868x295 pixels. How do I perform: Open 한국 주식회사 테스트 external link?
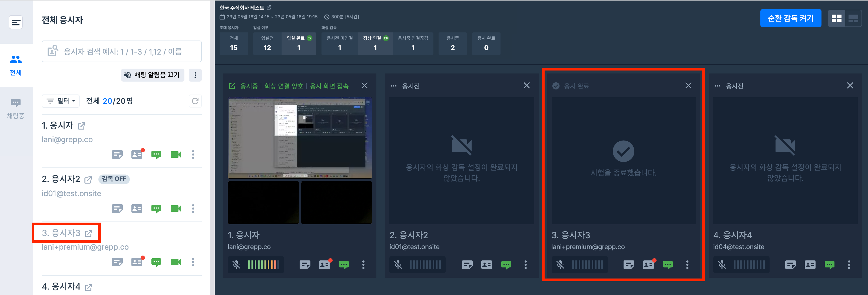click(269, 7)
